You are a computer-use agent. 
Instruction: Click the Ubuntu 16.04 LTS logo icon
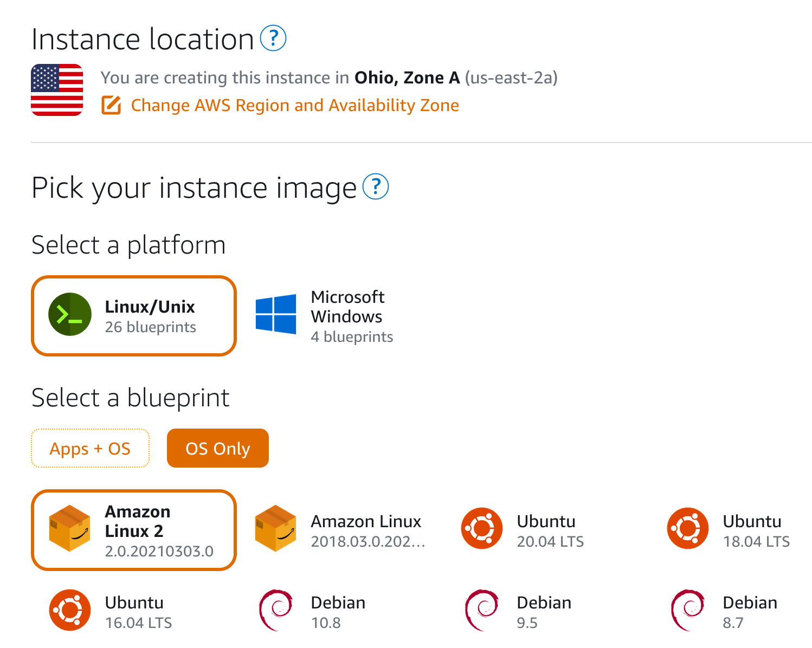pyautogui.click(x=70, y=610)
